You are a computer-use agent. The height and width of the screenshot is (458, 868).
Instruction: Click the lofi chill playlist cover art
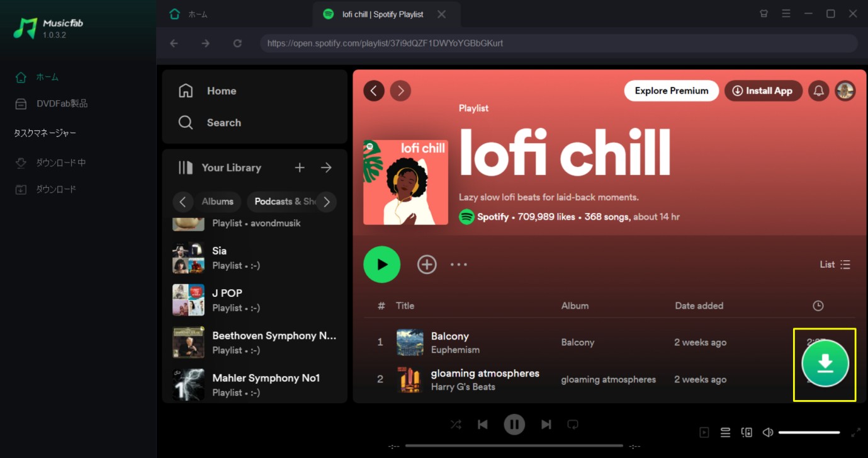click(x=405, y=182)
